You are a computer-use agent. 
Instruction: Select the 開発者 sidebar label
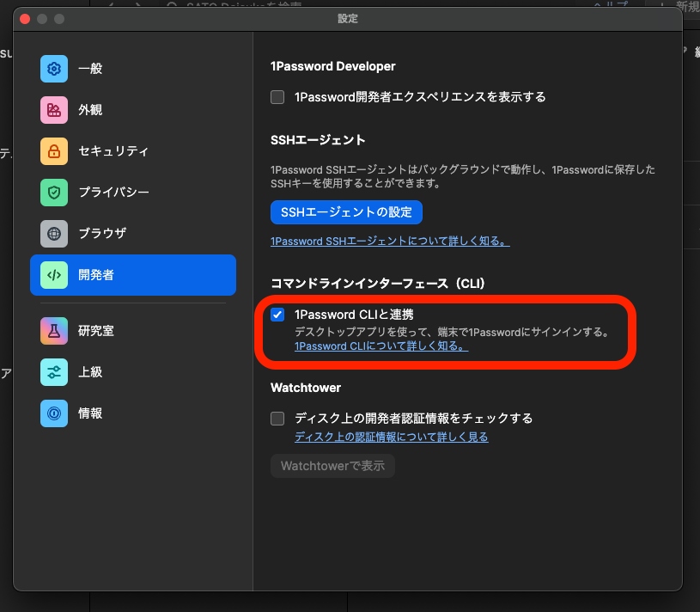(96, 275)
